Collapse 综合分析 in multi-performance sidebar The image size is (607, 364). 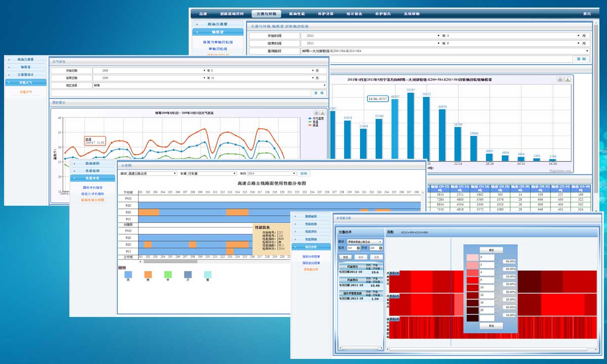pyautogui.click(x=312, y=247)
